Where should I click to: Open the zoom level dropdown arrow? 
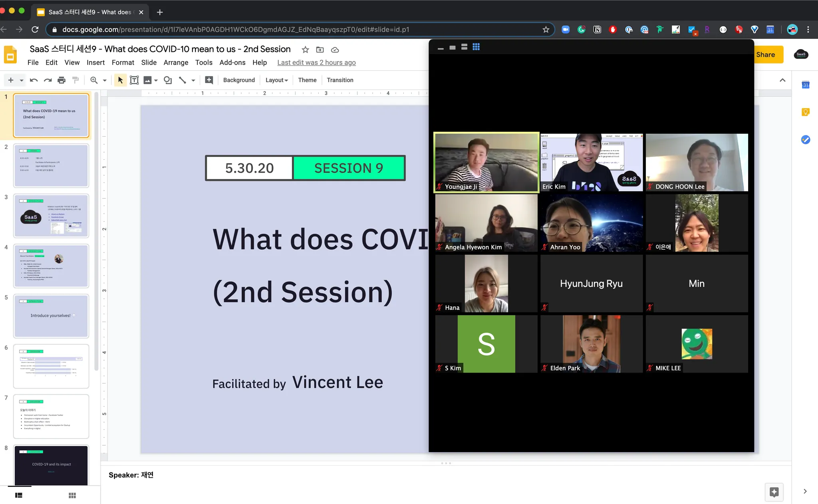pyautogui.click(x=105, y=80)
